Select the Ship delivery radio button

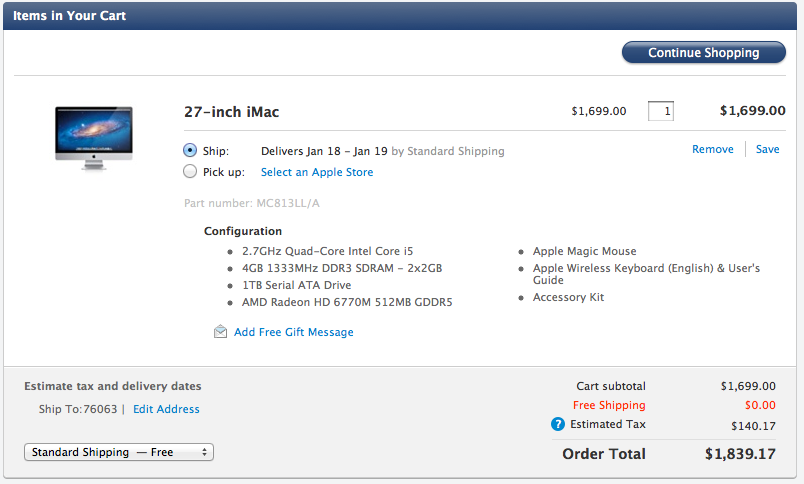point(190,150)
